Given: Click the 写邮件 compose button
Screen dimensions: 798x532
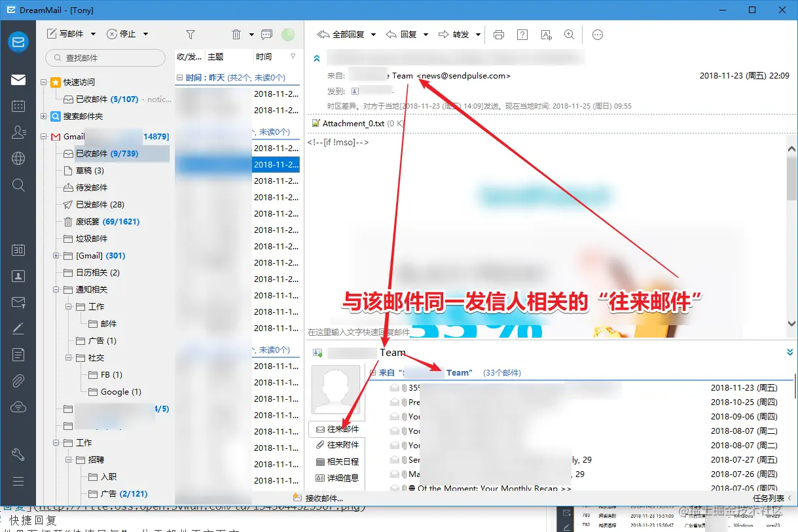Looking at the screenshot, I should coord(65,34).
